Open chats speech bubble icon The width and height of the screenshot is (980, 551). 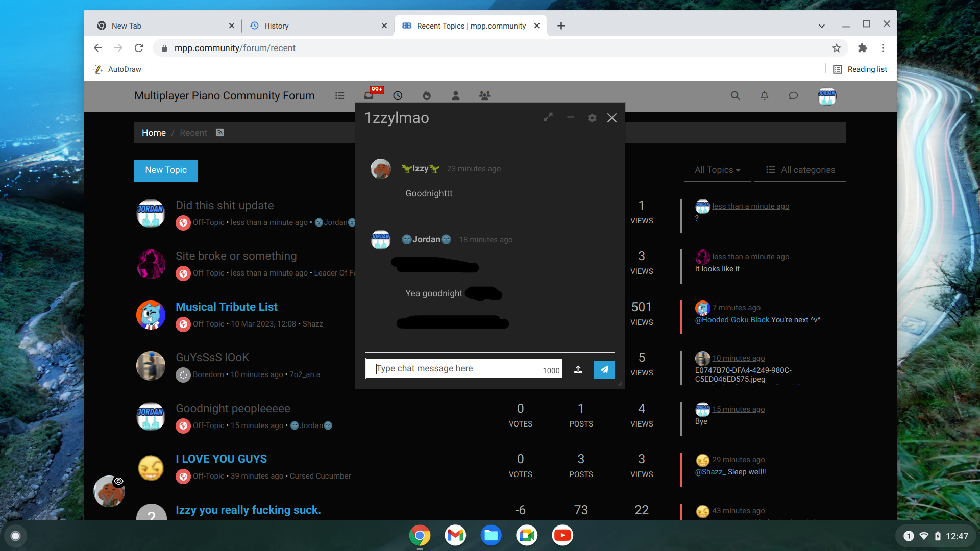pyautogui.click(x=793, y=95)
